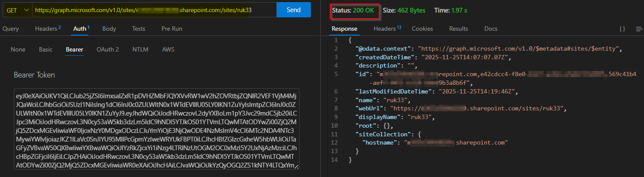Select Bearer authentication
Image resolution: width=644 pixels, height=177 pixels.
point(74,49)
